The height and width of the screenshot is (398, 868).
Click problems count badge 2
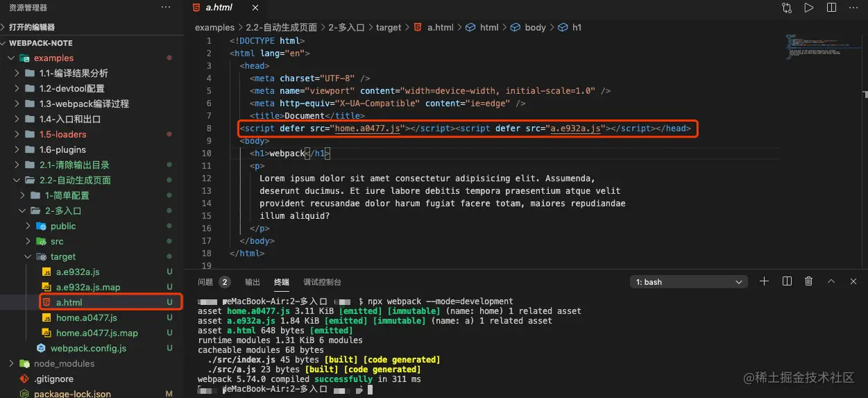click(x=224, y=282)
